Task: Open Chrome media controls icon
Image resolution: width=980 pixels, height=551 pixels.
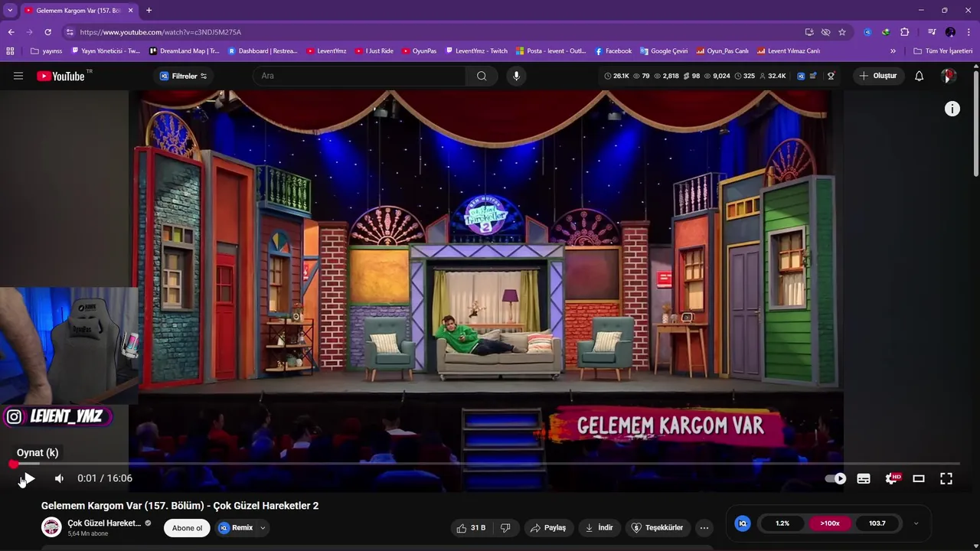Action: point(932,32)
